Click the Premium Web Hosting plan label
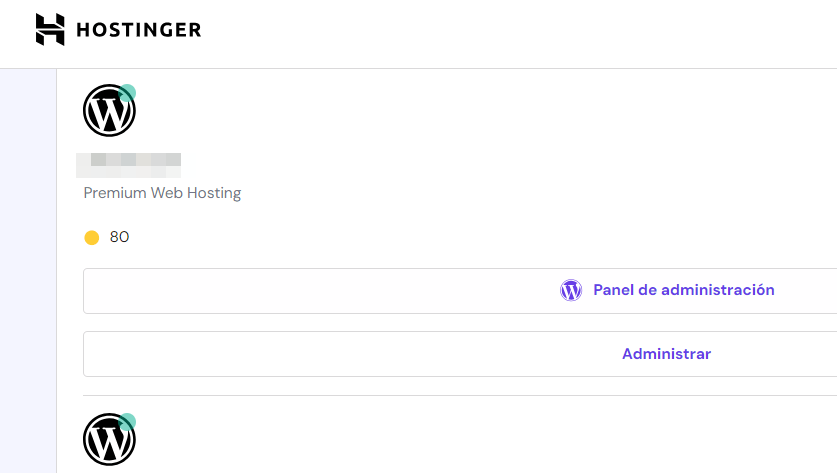 pos(162,193)
